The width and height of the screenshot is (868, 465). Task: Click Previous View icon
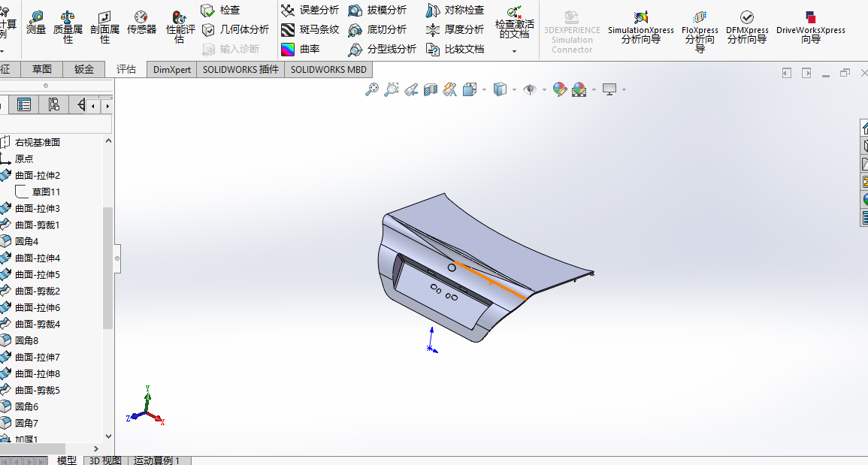(411, 89)
